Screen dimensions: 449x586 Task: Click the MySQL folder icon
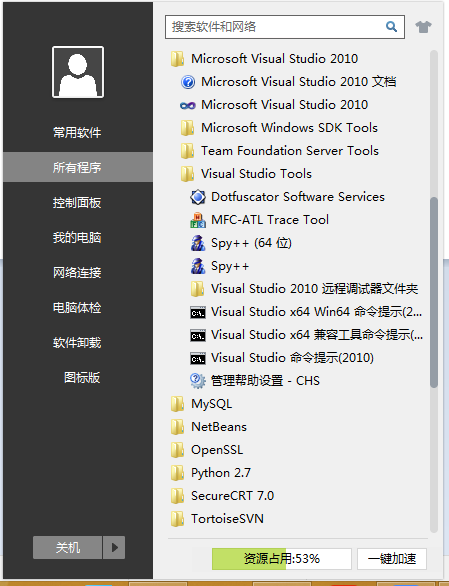[x=177, y=404]
